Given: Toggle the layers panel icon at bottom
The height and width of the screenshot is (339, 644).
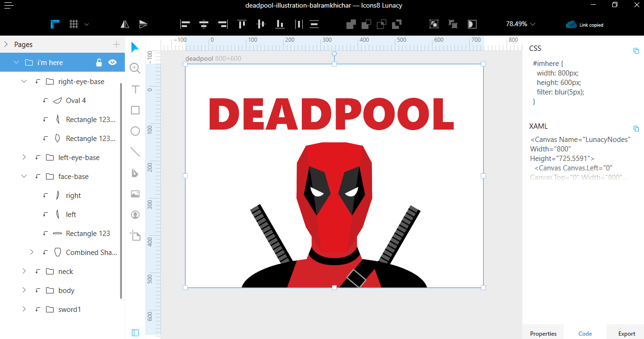Looking at the screenshot, I should (x=135, y=333).
